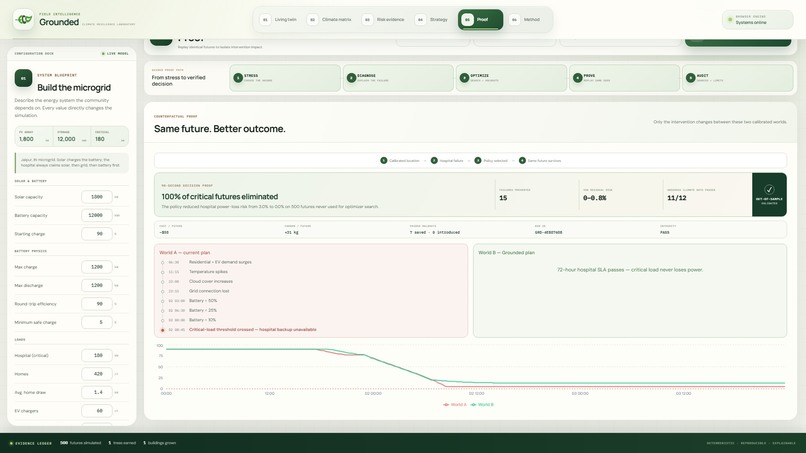The width and height of the screenshot is (806, 453).
Task: Select the Stress proof step card
Action: pos(285,78)
